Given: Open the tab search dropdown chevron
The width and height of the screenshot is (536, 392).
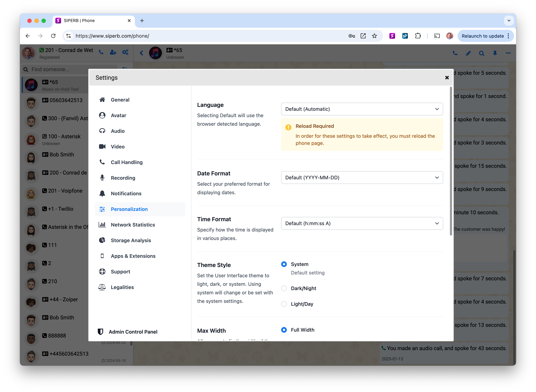Looking at the screenshot, I should (x=509, y=21).
